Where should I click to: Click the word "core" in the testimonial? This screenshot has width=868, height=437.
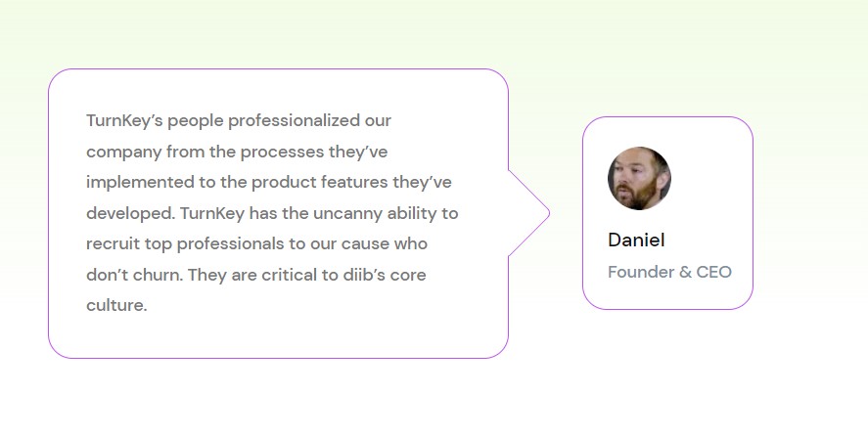407,275
